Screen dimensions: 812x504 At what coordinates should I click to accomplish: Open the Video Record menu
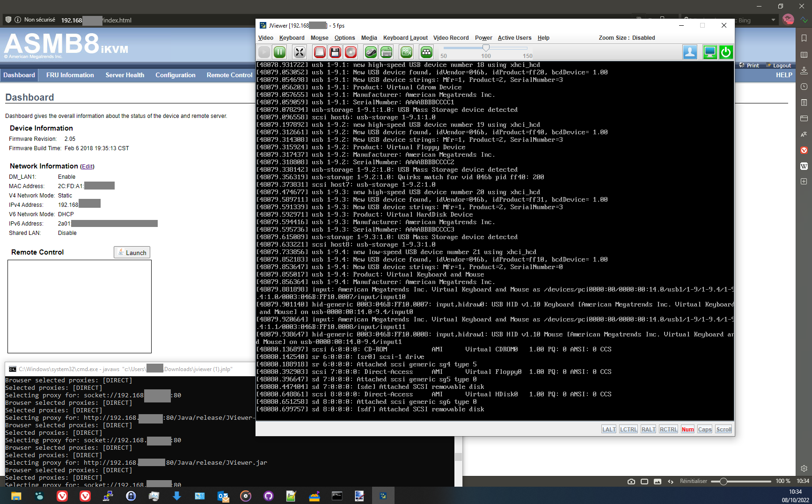click(451, 38)
